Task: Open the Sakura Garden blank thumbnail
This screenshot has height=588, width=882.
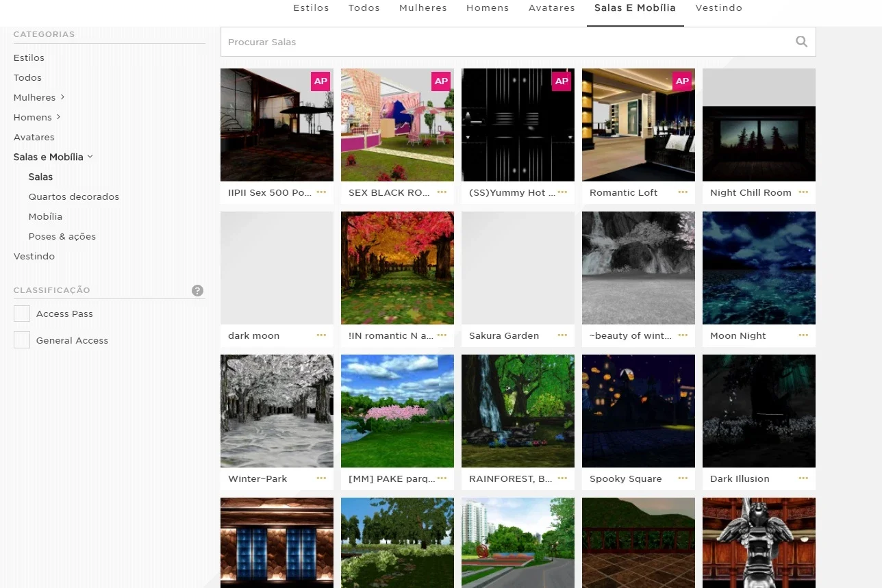Action: tap(518, 268)
